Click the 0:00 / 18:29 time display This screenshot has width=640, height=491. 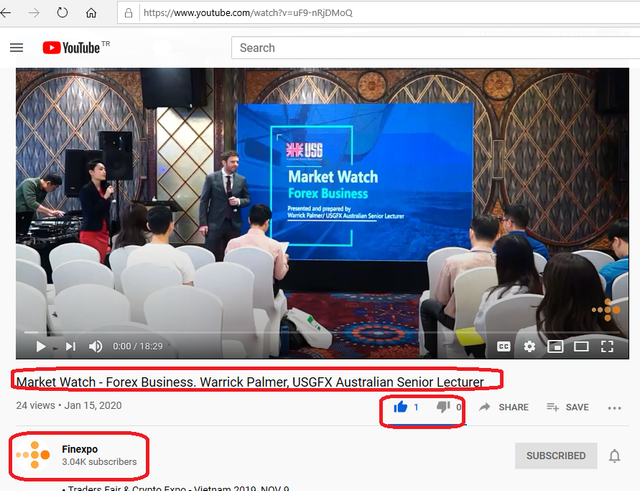[x=138, y=346]
